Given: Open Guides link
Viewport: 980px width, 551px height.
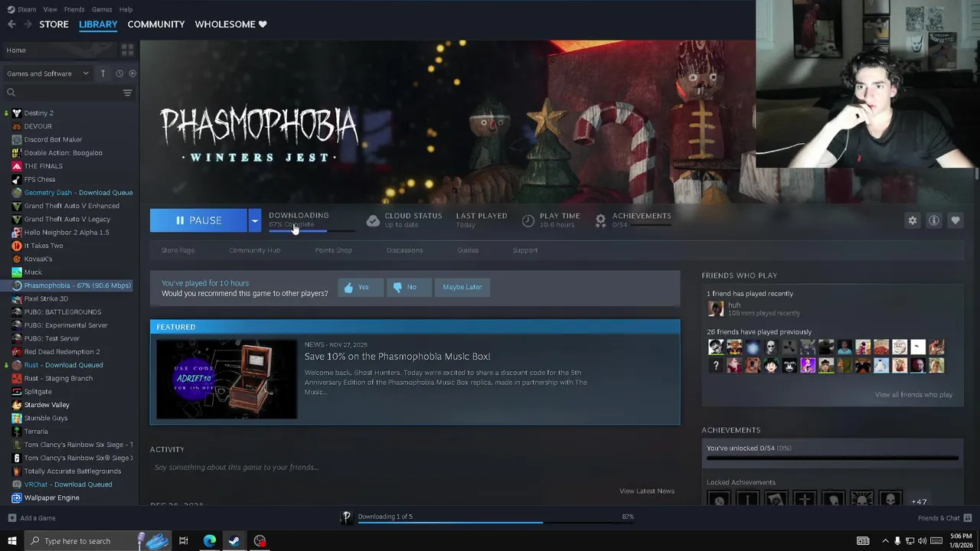Looking at the screenshot, I should (468, 250).
